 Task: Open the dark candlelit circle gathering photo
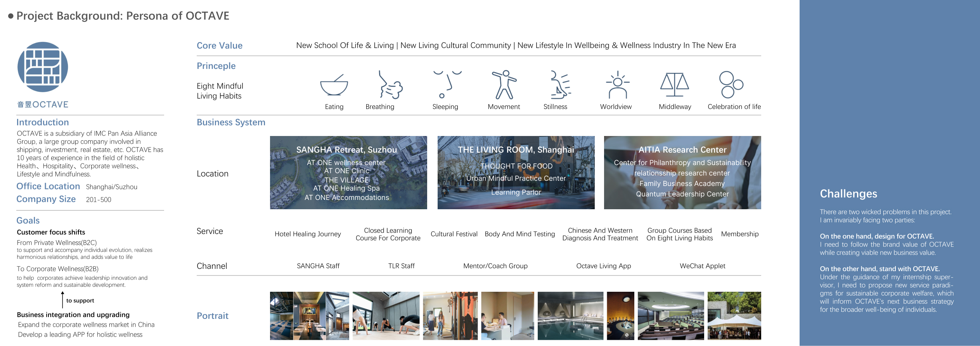pos(620,316)
